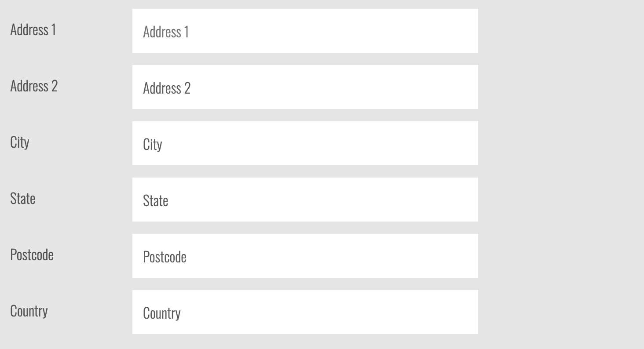Click the 'Address 1' placeholder text in the field
The width and height of the screenshot is (644, 349).
(166, 32)
